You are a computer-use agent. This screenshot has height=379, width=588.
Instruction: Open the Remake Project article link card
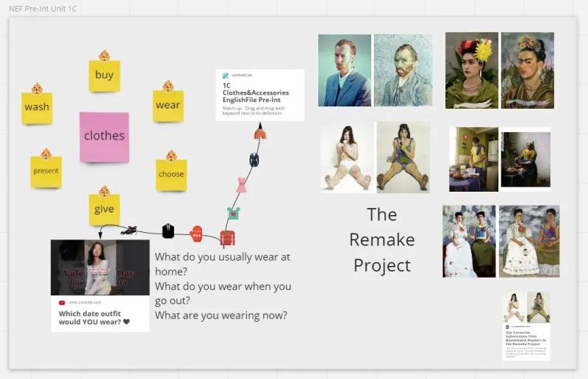[526, 326]
